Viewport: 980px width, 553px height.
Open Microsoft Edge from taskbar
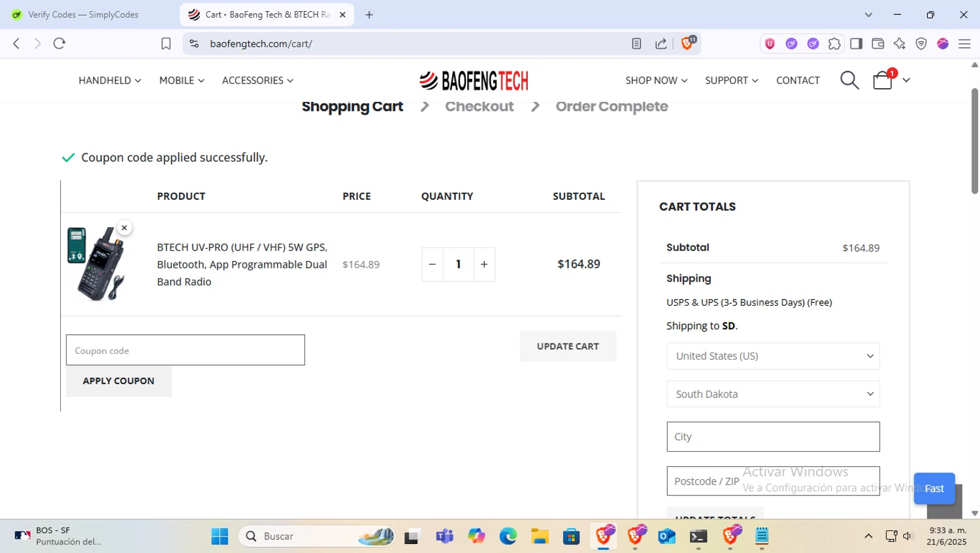[x=508, y=536]
